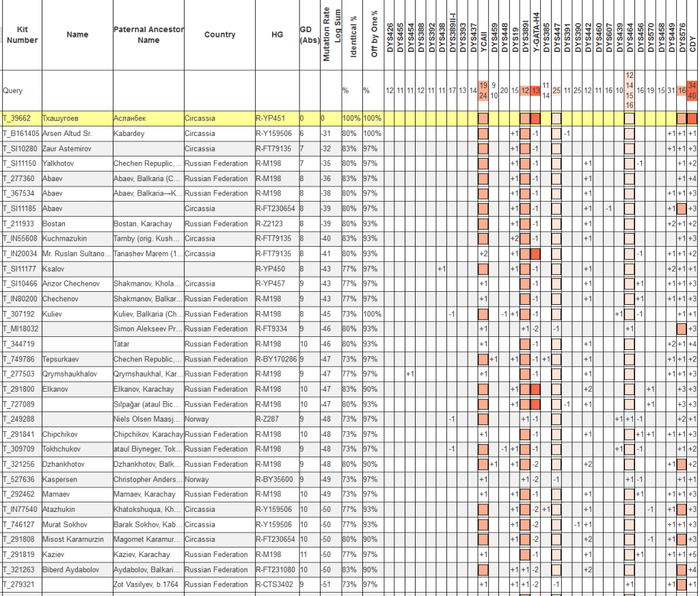The width and height of the screenshot is (700, 596).
Task: Select haplogroup R-CTS3402 cell
Action: point(275,584)
